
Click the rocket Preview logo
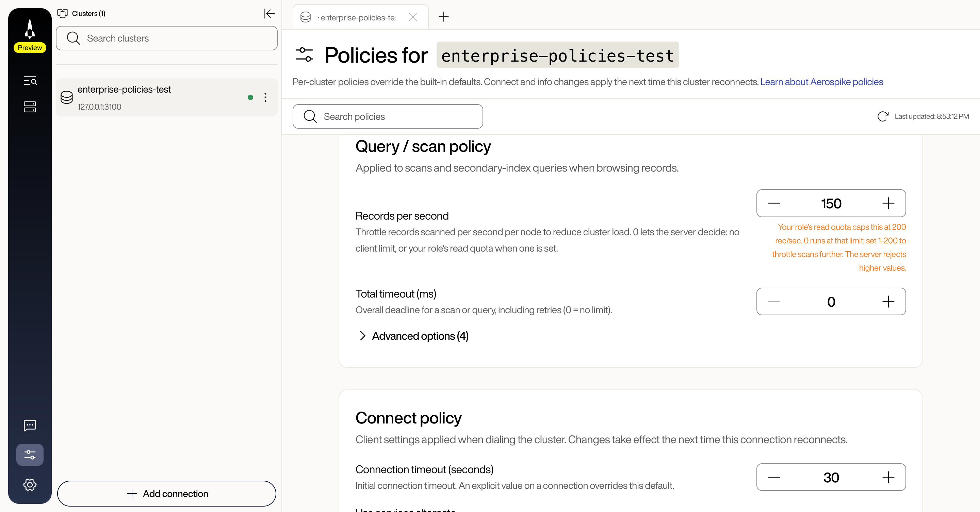(30, 35)
